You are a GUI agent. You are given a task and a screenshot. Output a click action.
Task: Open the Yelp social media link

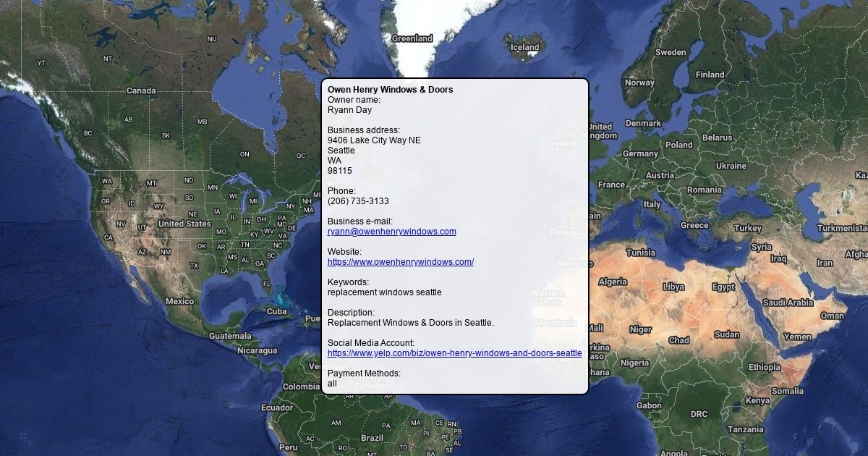tap(454, 353)
